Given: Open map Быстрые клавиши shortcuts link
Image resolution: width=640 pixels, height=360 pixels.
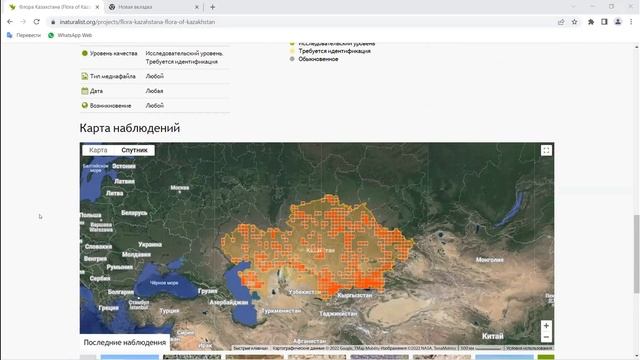Looking at the screenshot, I should 251,348.
